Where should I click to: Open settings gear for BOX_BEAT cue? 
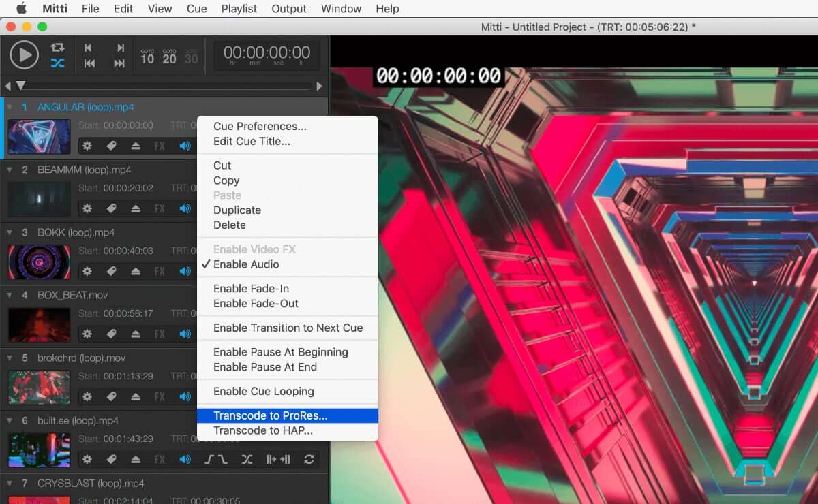pyautogui.click(x=87, y=334)
